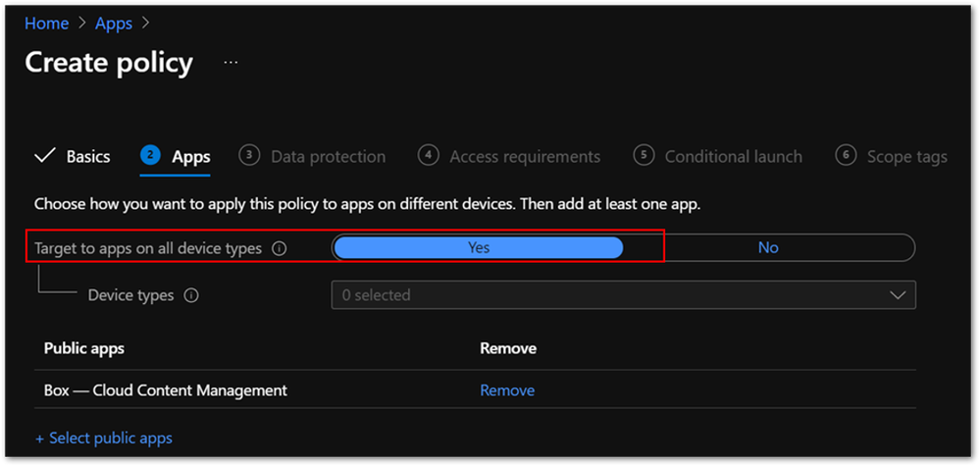Image resolution: width=980 pixels, height=466 pixels.
Task: Set target all device types to No
Action: click(768, 247)
